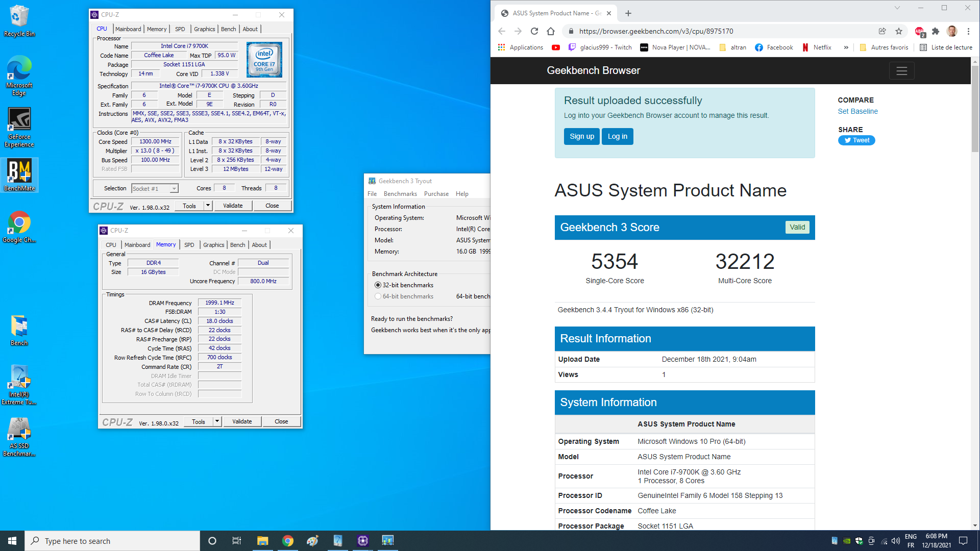Open the Windows Start menu
980x551 pixels.
tap(12, 541)
